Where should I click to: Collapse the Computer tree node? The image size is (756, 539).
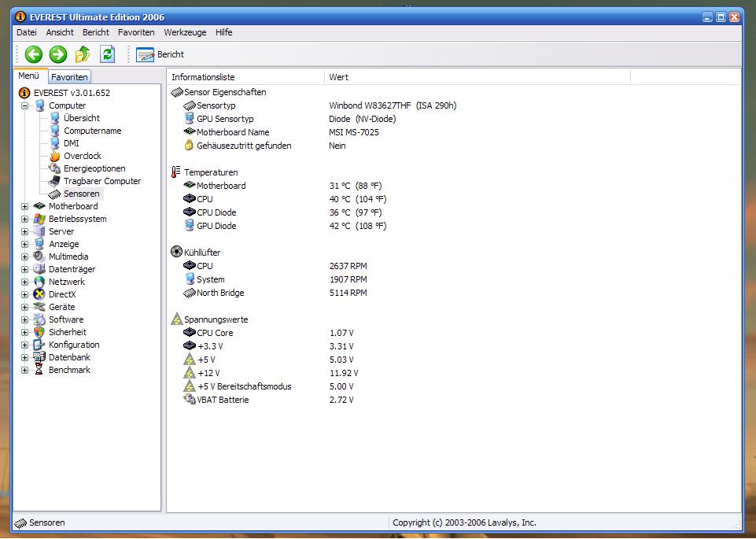tap(24, 105)
